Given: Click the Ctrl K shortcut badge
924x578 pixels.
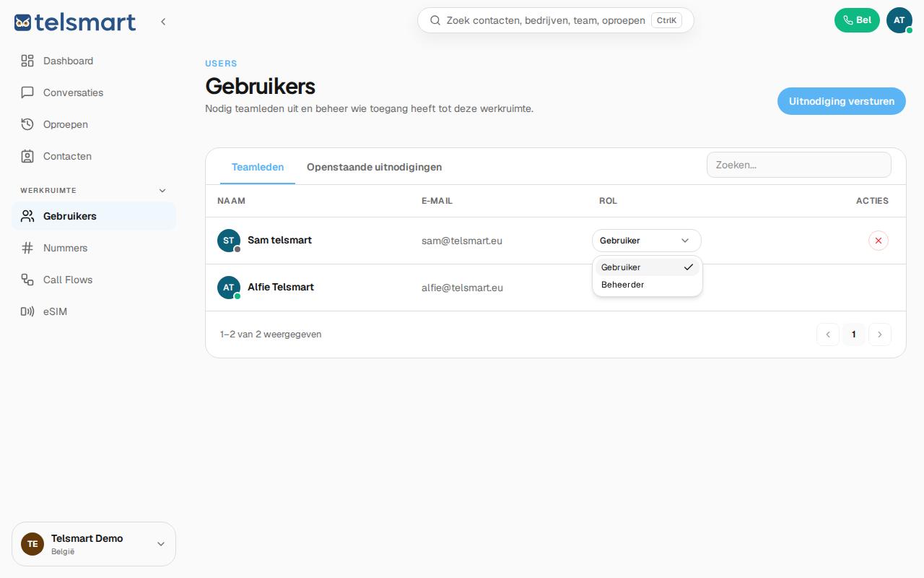Looking at the screenshot, I should click(x=666, y=20).
